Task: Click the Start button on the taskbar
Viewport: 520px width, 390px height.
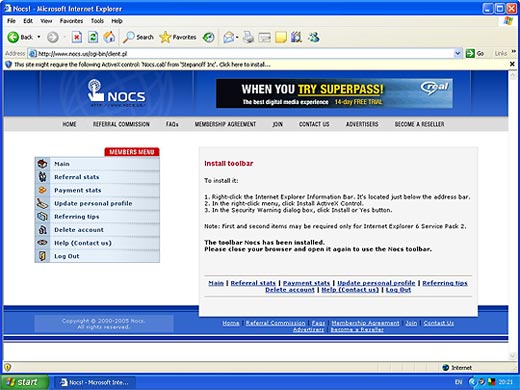Action: [x=24, y=382]
